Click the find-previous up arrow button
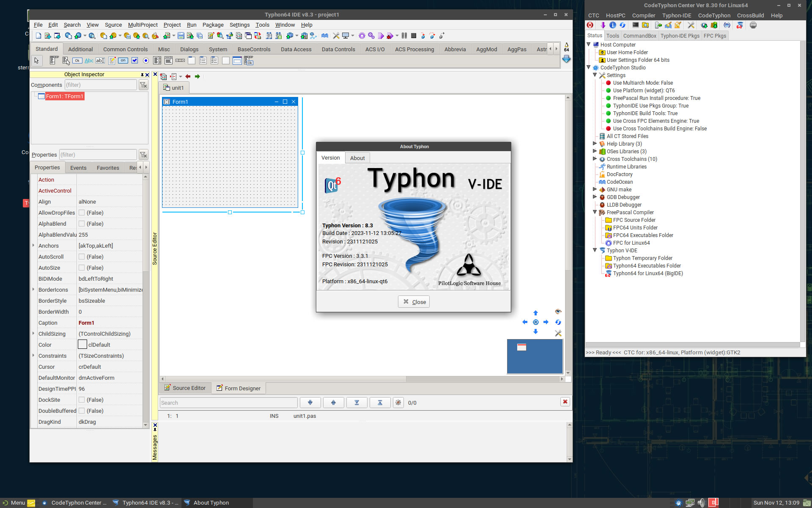Viewport: 812px width, 508px height. point(333,403)
